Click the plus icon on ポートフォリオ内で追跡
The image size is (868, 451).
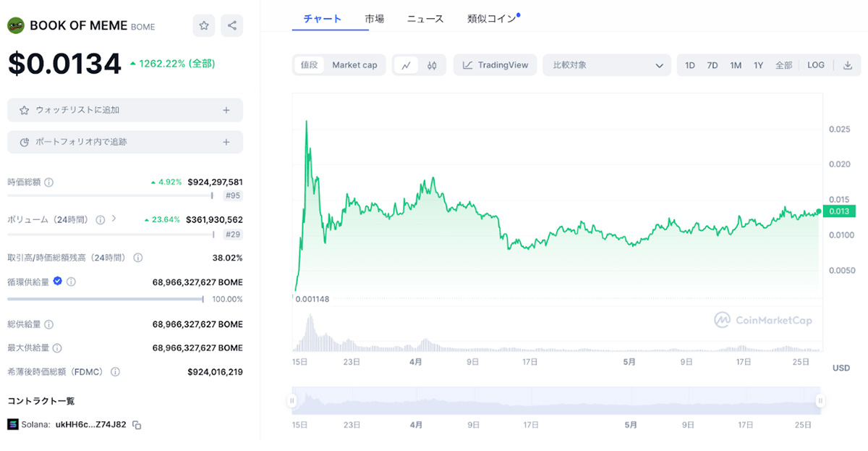click(226, 142)
